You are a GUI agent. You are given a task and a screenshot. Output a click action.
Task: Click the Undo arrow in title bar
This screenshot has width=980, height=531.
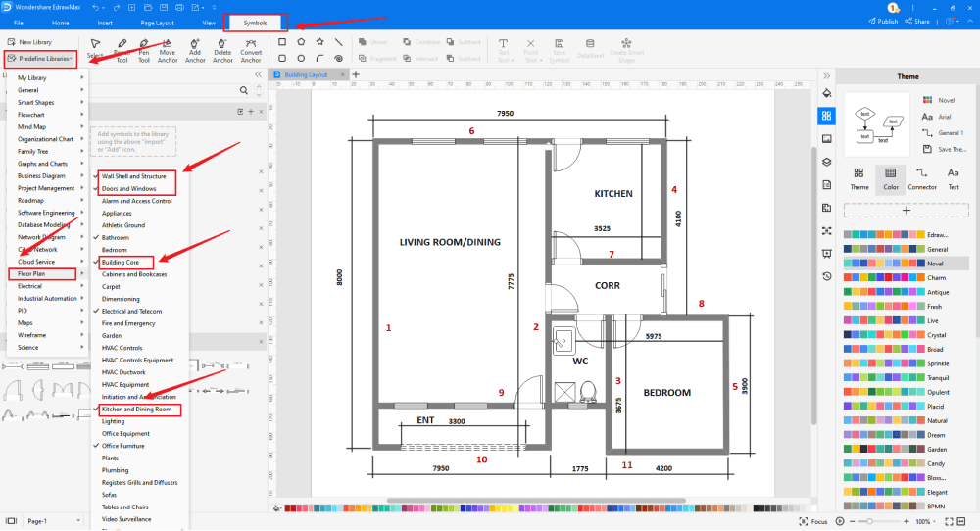tap(95, 8)
